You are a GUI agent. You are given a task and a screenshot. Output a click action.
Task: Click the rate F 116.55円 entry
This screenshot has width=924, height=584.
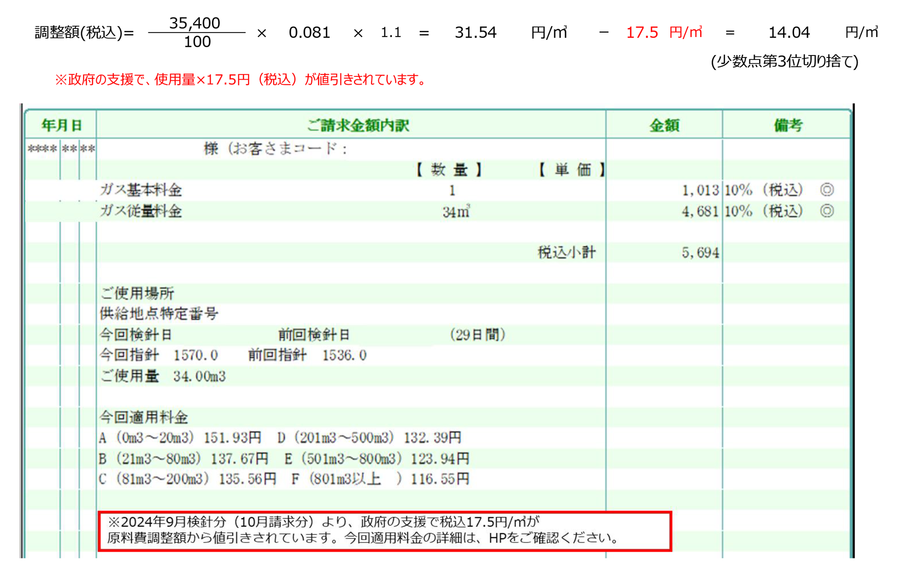380,479
